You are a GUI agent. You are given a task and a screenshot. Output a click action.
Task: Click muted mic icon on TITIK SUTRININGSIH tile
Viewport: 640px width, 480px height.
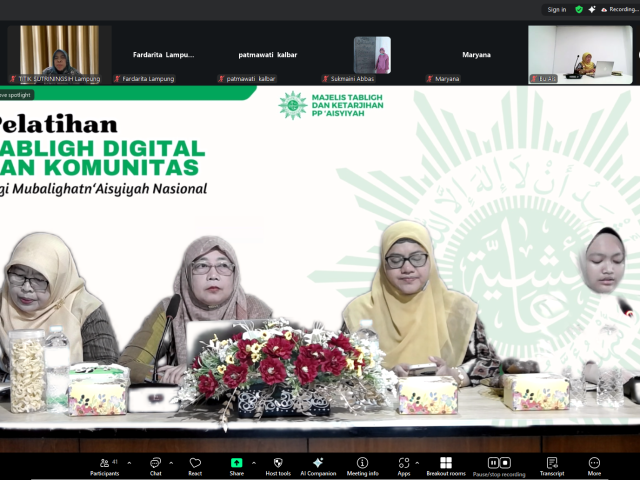(13, 79)
